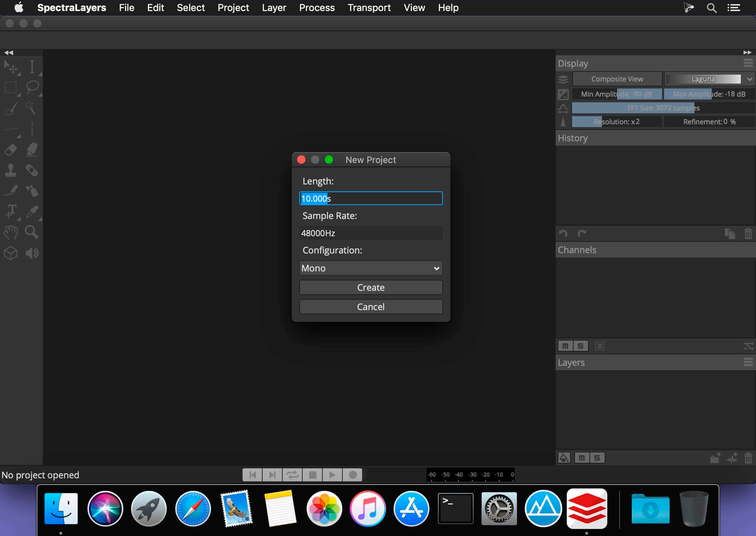Open the Transport menu
This screenshot has height=536, width=756.
click(369, 8)
